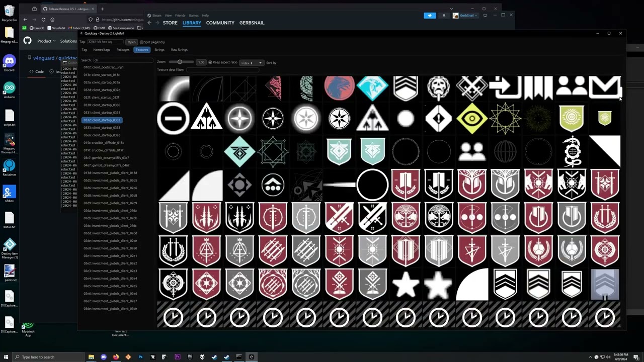Viewport: 644px width, 362px height.
Task: Open Firefox from the taskbar
Action: click(116, 357)
